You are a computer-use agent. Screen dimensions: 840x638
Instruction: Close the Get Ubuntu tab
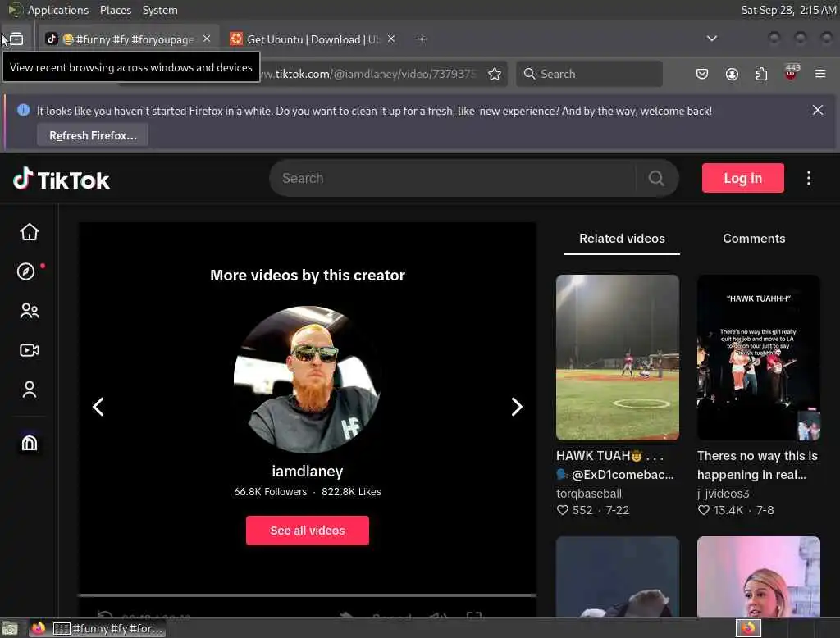point(391,39)
